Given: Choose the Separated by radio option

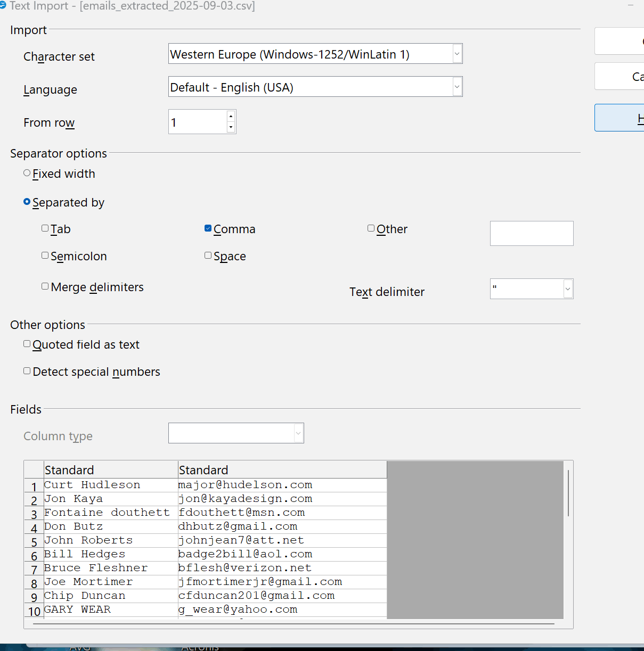Looking at the screenshot, I should tap(27, 202).
